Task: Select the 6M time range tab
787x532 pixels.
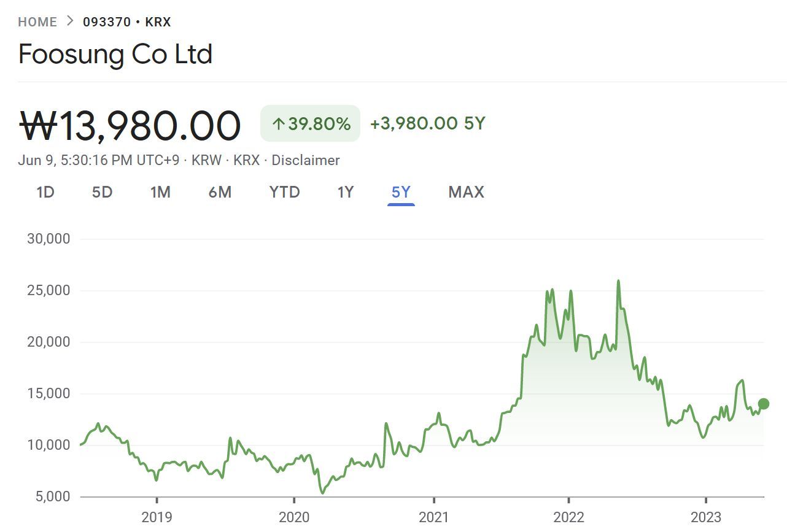Action: (220, 193)
